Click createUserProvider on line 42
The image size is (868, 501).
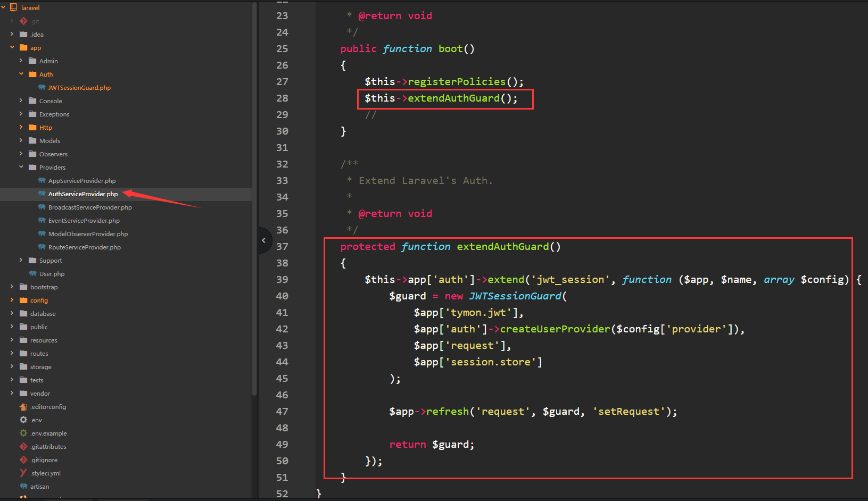tap(555, 329)
